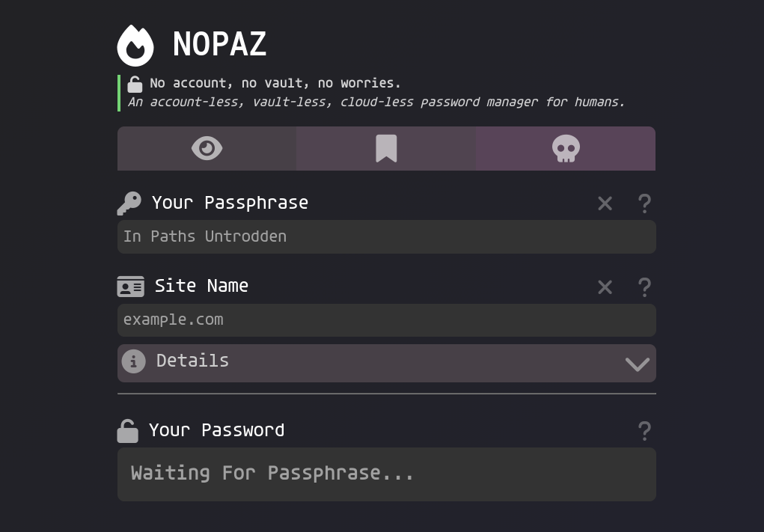Viewport: 764px width, 532px height.
Task: Click the info icon in the Details bar
Action: click(x=133, y=361)
